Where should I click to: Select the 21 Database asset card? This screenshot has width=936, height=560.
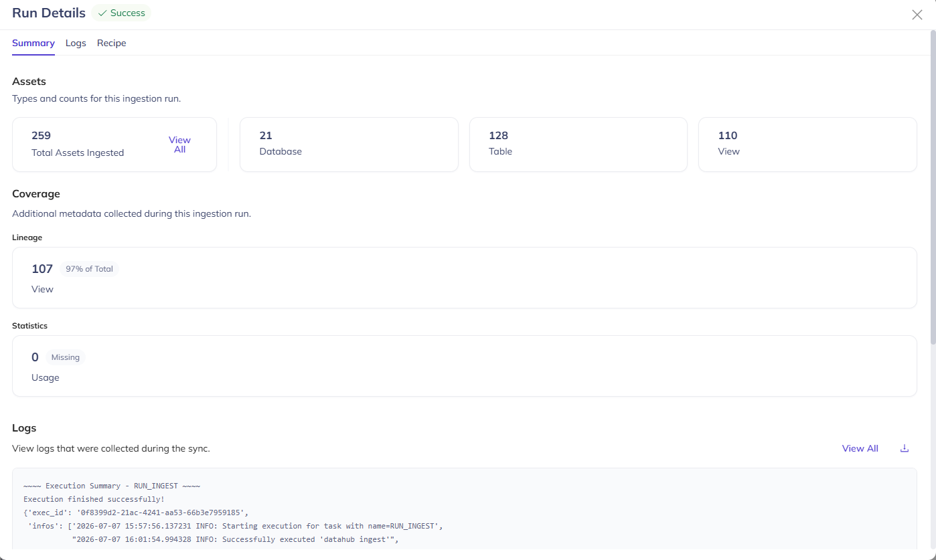pos(349,145)
